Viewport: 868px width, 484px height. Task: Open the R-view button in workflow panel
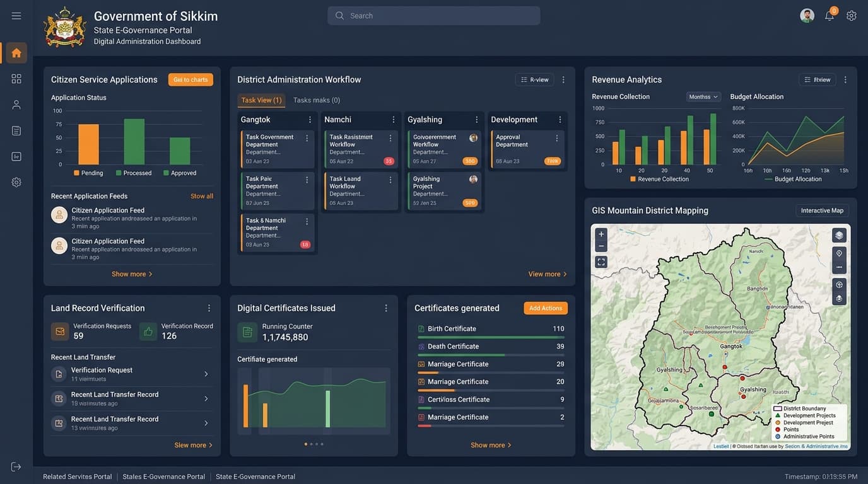pos(534,80)
